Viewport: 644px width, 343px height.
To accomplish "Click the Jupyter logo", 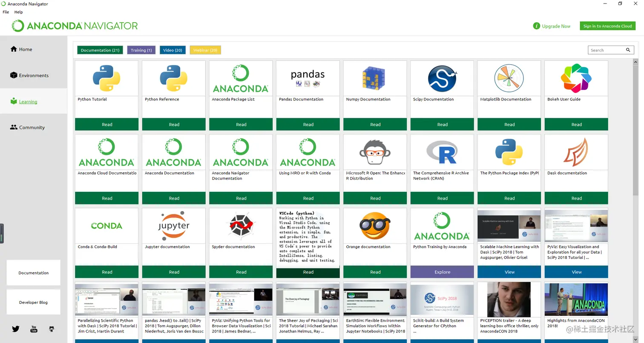I will click(174, 226).
